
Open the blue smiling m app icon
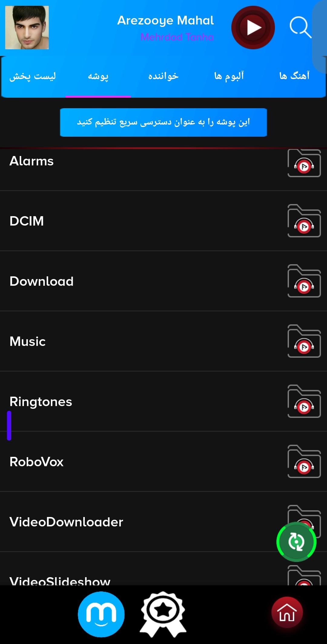point(101,614)
